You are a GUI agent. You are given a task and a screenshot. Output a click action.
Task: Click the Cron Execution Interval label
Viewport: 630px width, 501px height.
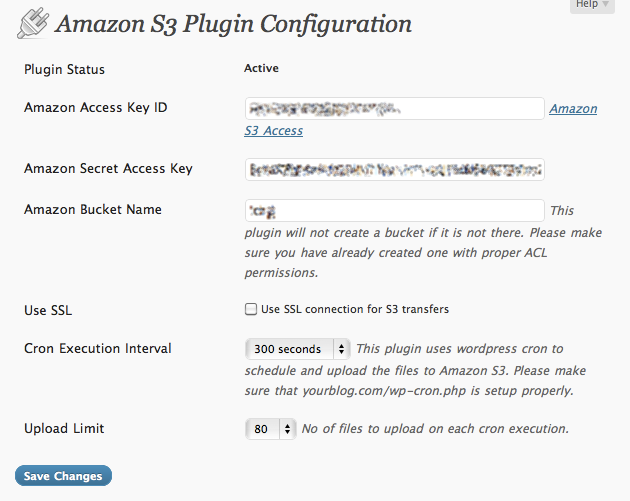click(x=98, y=348)
